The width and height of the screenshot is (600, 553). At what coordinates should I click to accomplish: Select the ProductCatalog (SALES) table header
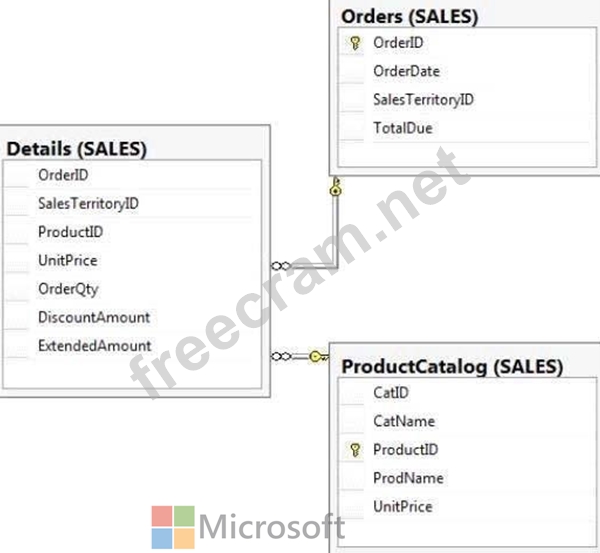pos(452,367)
